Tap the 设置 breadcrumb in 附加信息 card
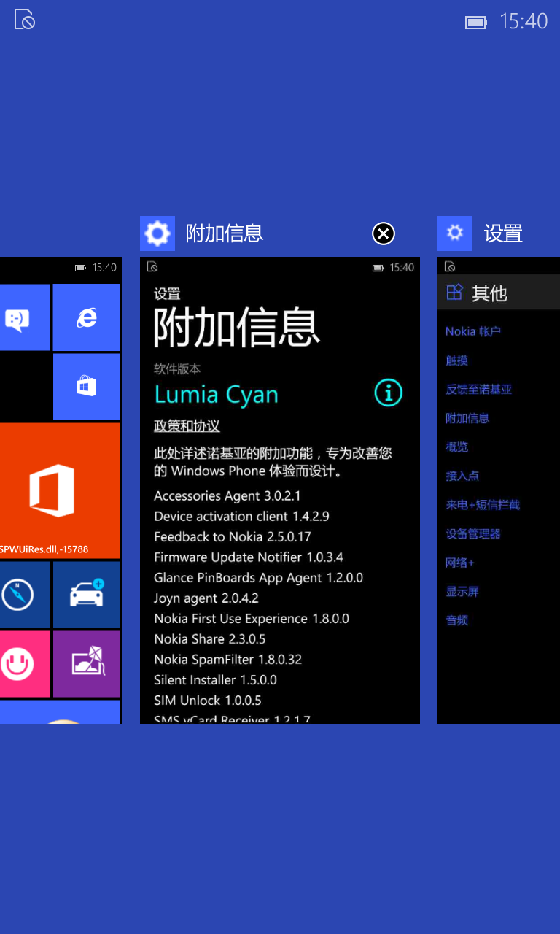 click(167, 294)
